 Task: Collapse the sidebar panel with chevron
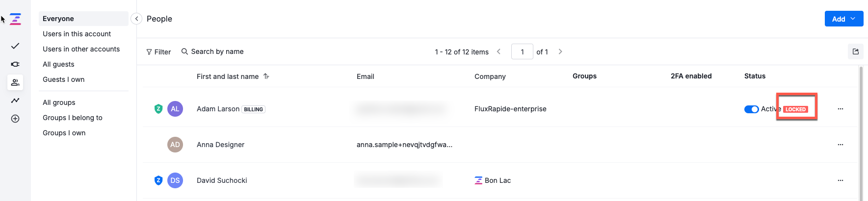tap(136, 19)
